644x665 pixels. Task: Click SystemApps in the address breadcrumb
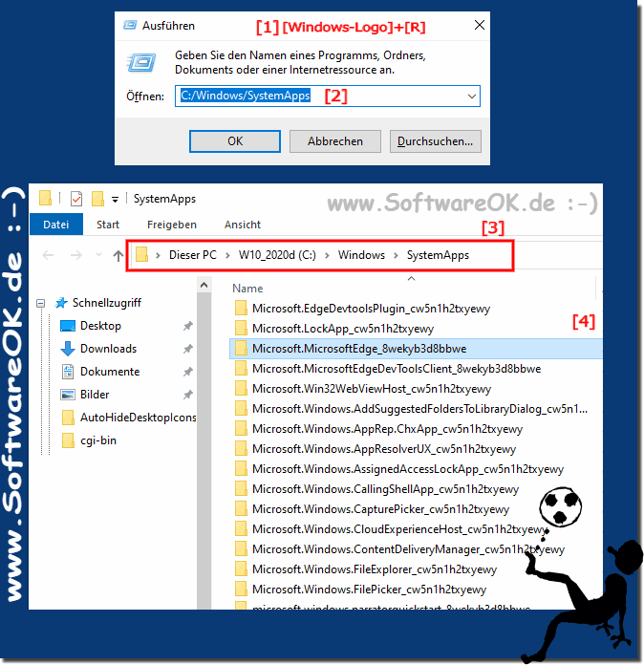438,255
